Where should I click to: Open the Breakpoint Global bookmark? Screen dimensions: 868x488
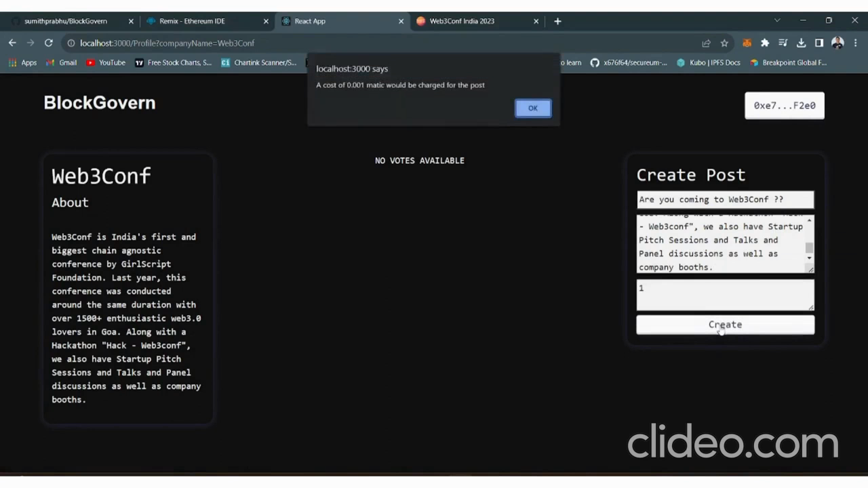click(x=788, y=62)
